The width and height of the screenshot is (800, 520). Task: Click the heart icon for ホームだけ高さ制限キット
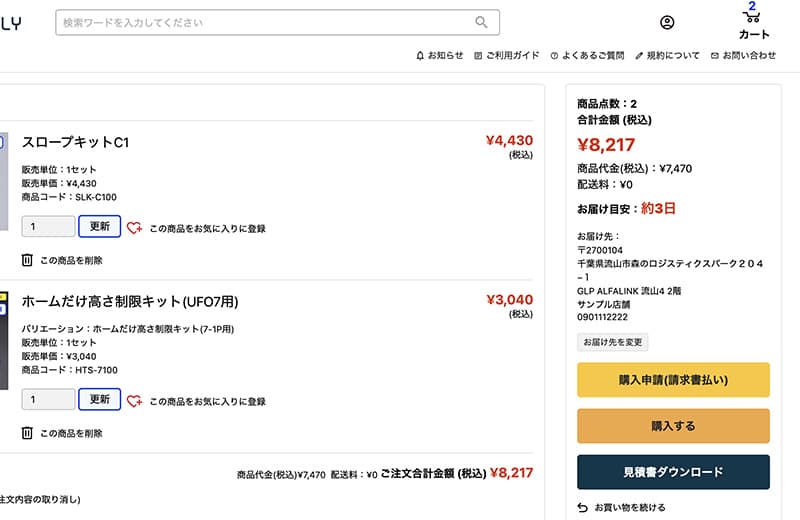134,401
